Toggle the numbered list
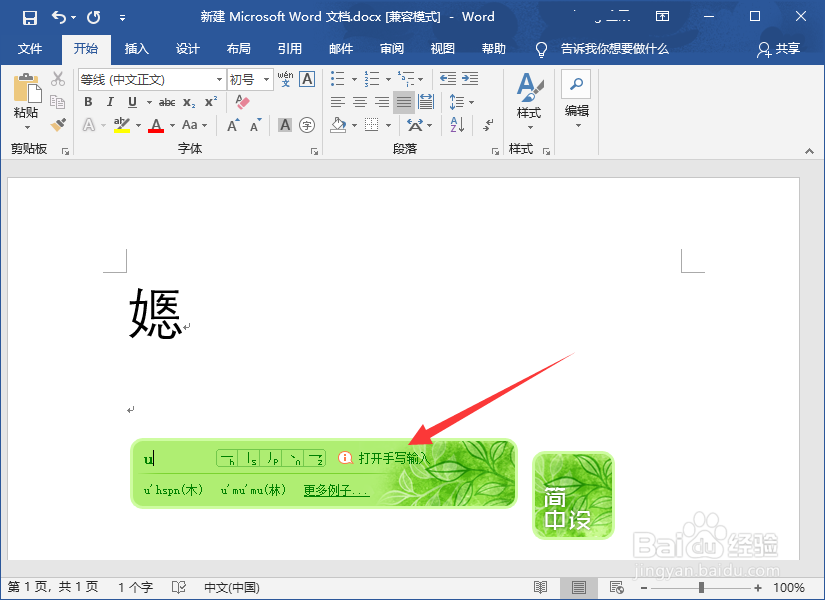The image size is (825, 600). pyautogui.click(x=370, y=77)
